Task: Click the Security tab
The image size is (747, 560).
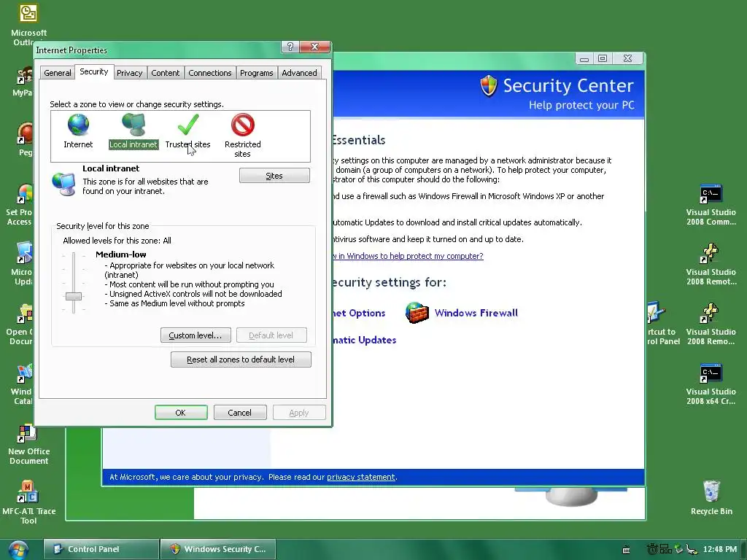Action: (x=94, y=72)
